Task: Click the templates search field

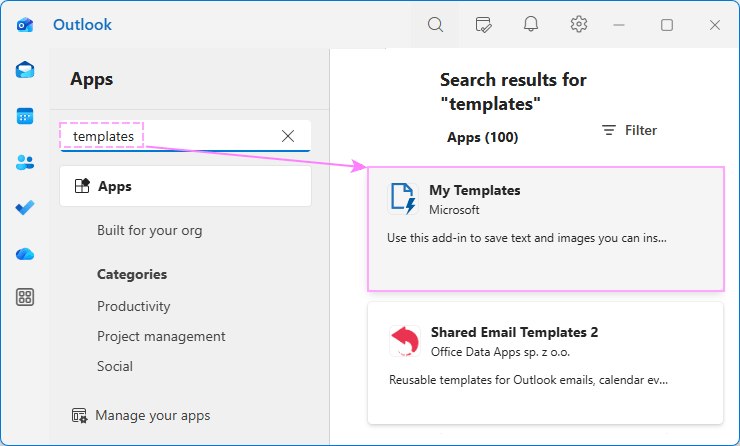Action: tap(185, 136)
